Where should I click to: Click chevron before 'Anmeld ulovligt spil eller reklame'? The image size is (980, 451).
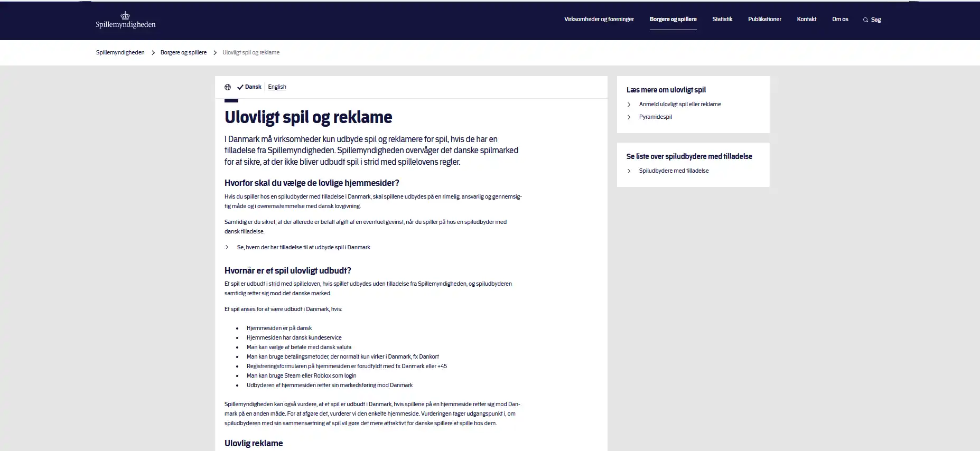tap(629, 105)
